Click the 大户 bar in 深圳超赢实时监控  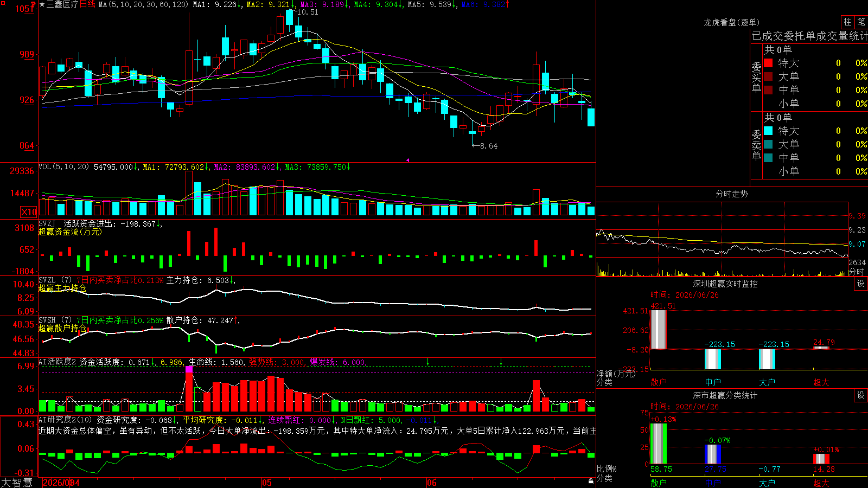[767, 359]
